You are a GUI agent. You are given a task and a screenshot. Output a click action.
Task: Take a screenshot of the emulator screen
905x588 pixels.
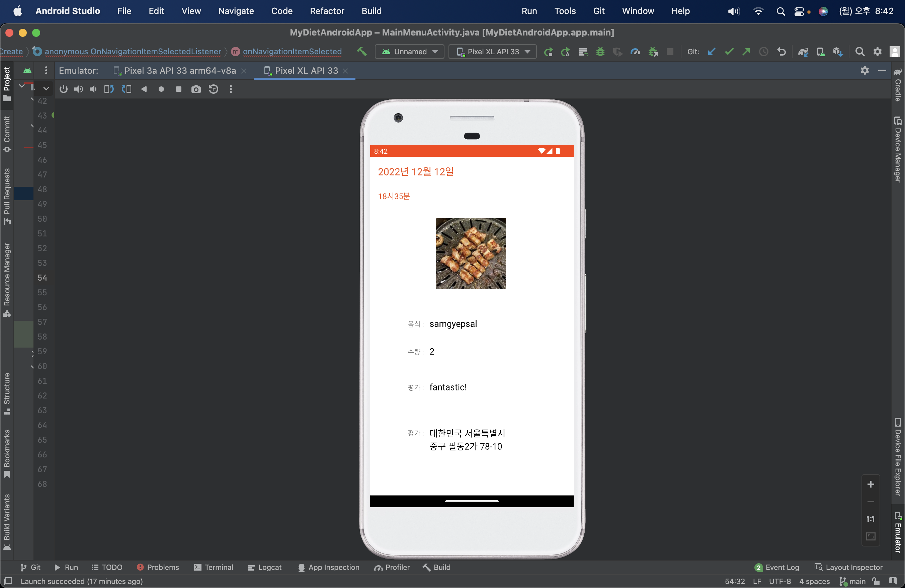click(x=196, y=89)
